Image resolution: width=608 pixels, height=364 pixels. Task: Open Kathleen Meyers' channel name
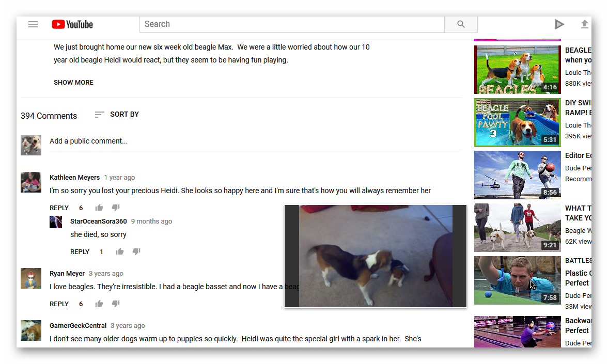pos(74,178)
